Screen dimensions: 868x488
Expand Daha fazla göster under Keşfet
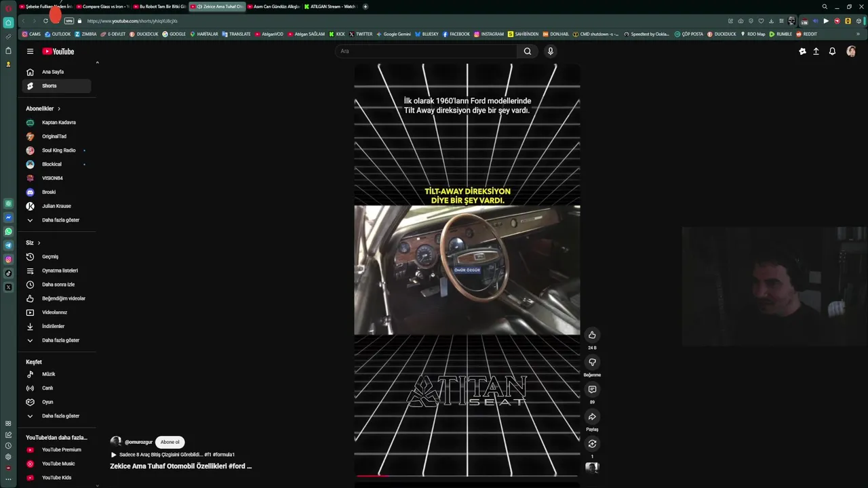(x=56, y=416)
